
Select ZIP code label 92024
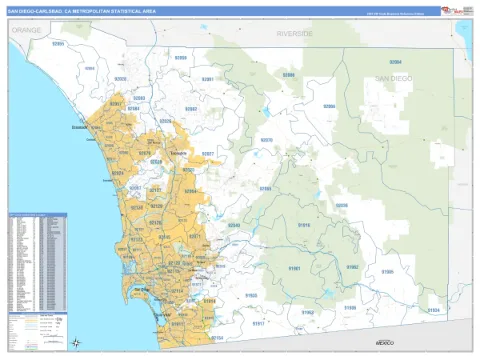[x=118, y=173]
